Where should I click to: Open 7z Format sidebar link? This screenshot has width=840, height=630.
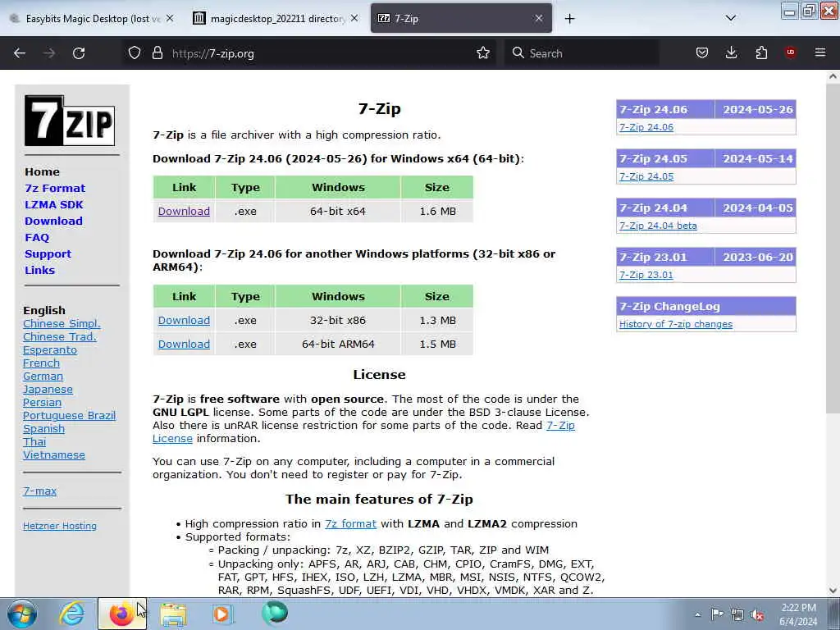(55, 188)
